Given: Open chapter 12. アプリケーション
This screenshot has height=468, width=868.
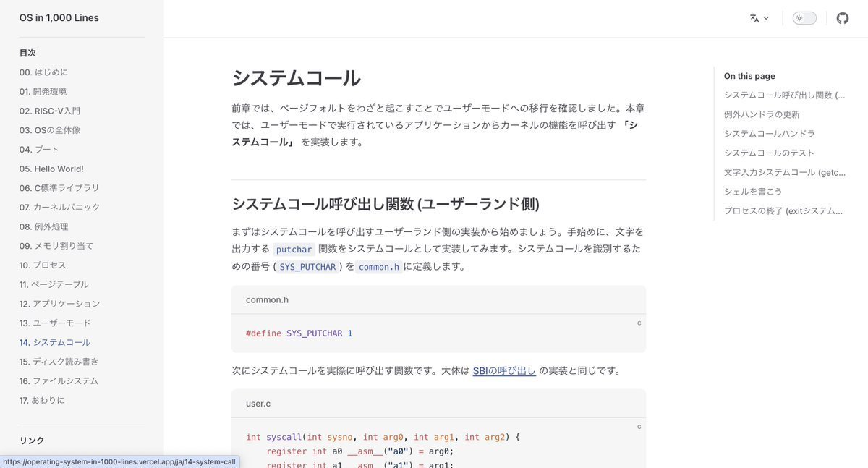Looking at the screenshot, I should click(x=60, y=304).
